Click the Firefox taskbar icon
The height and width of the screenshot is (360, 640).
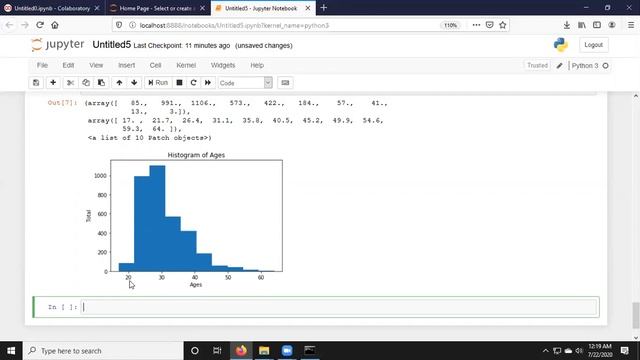[x=241, y=351]
